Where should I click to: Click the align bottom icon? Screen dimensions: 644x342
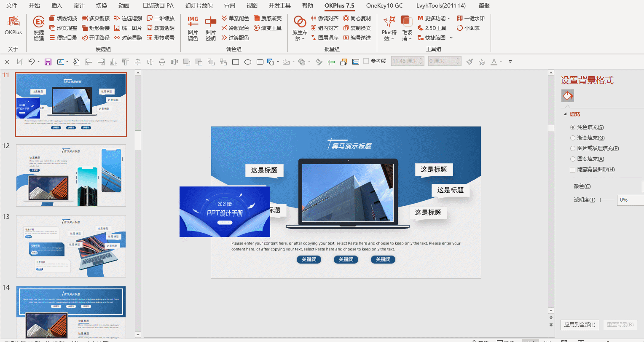pos(113,62)
